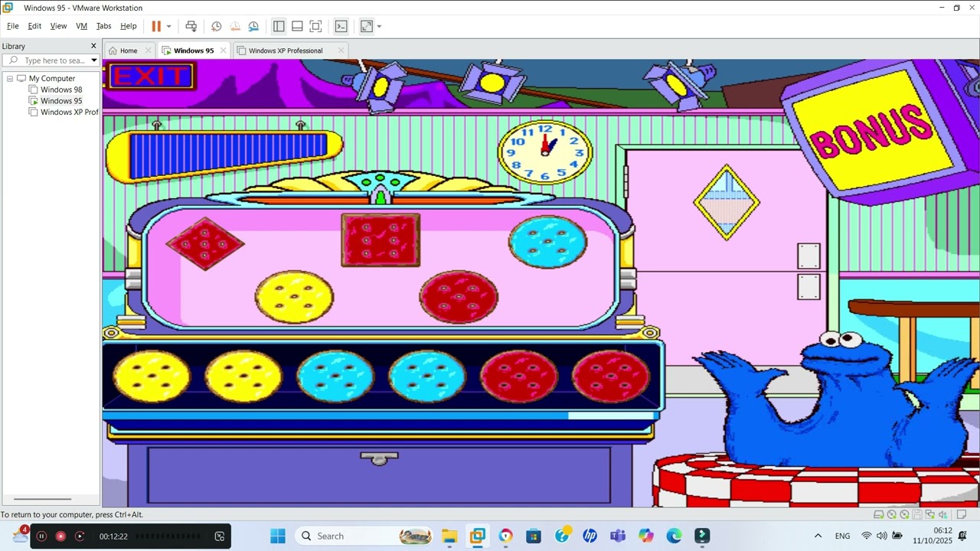
Task: Open the Edit menu
Action: pos(34,26)
